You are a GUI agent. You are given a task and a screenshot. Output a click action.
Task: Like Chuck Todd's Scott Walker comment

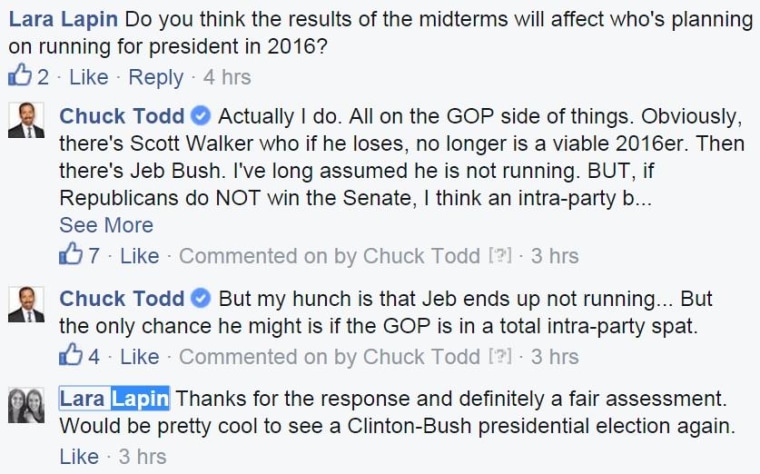tap(140, 256)
